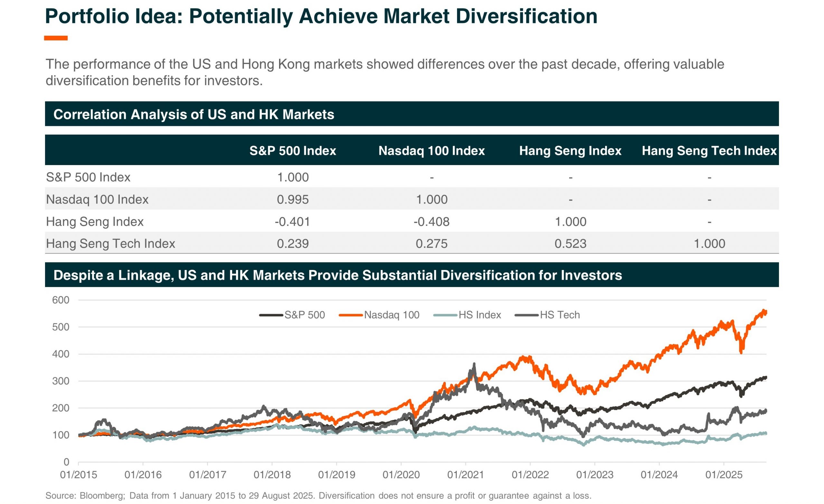
Task: Click the 600 y-axis label
Action: point(61,300)
